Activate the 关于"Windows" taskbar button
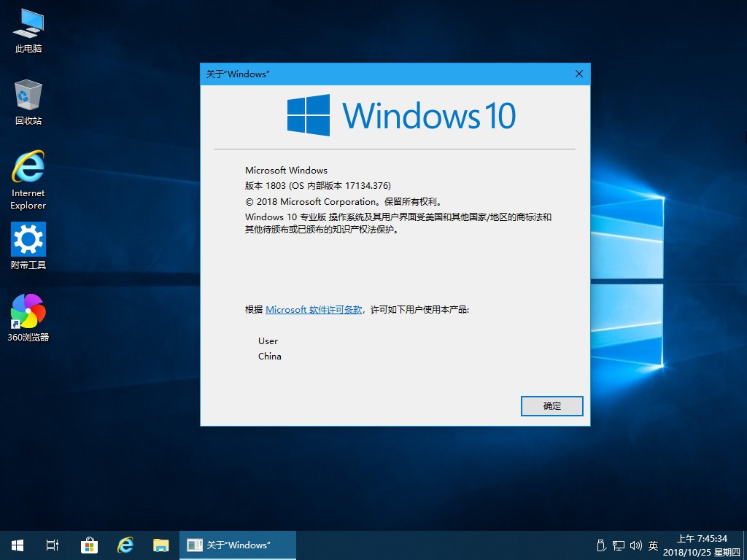Image resolution: width=747 pixels, height=560 pixels. click(x=238, y=545)
